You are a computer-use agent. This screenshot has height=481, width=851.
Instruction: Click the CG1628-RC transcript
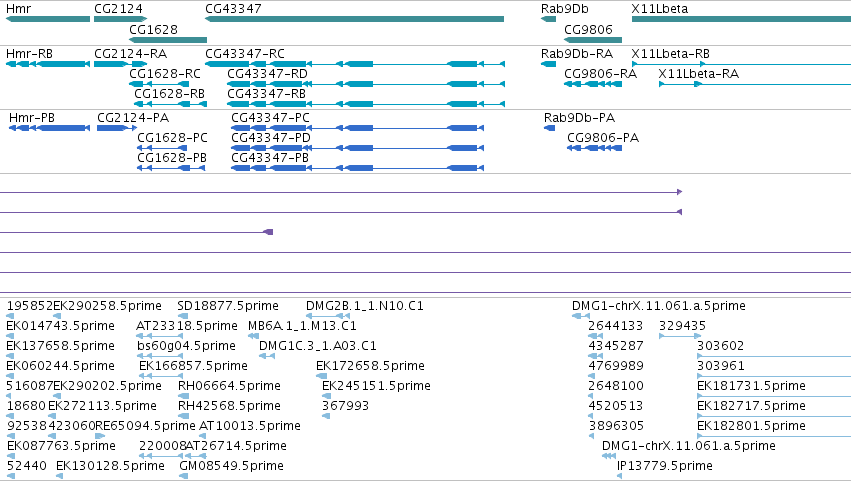[x=159, y=84]
